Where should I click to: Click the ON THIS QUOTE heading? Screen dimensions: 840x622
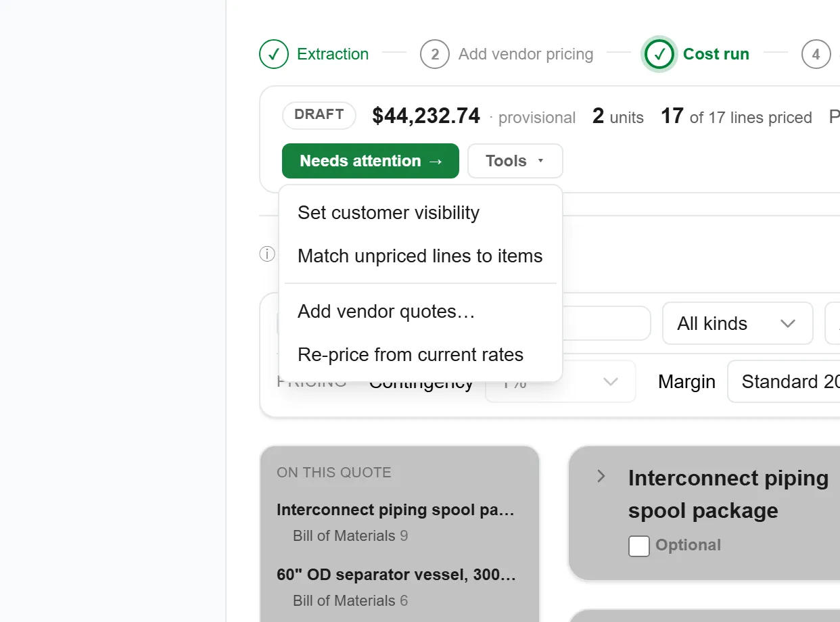(x=334, y=473)
